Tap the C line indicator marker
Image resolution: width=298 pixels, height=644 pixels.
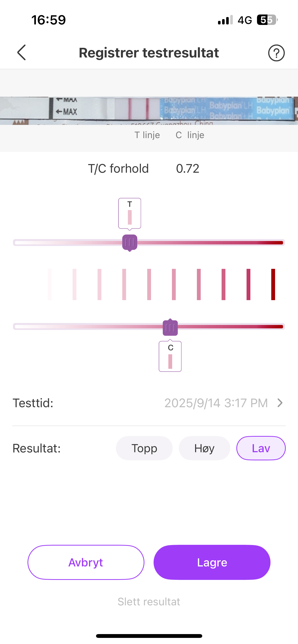(x=170, y=356)
